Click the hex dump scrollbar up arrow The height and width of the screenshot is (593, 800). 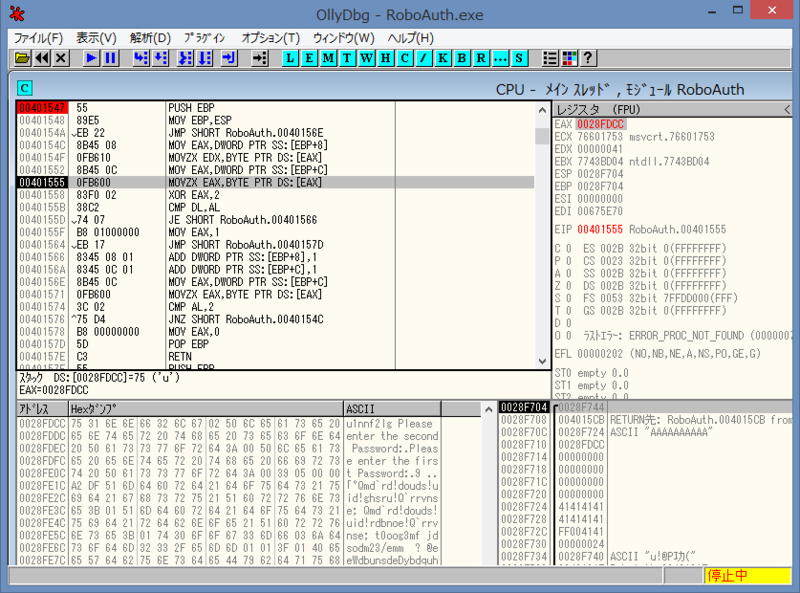(x=489, y=409)
